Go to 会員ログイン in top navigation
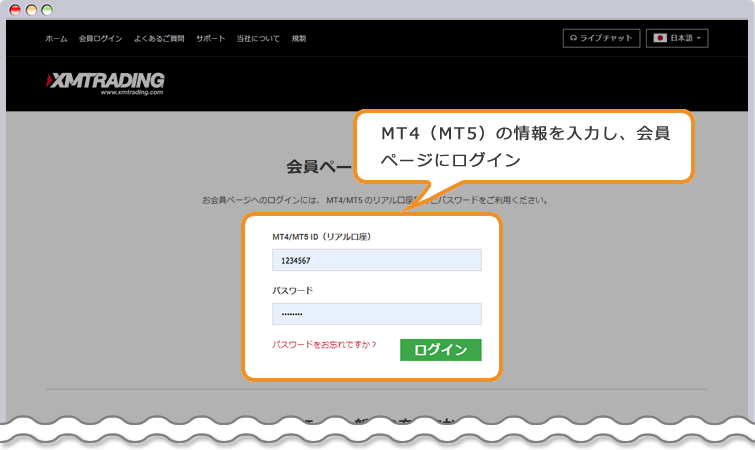This screenshot has height=450, width=755. click(x=101, y=39)
